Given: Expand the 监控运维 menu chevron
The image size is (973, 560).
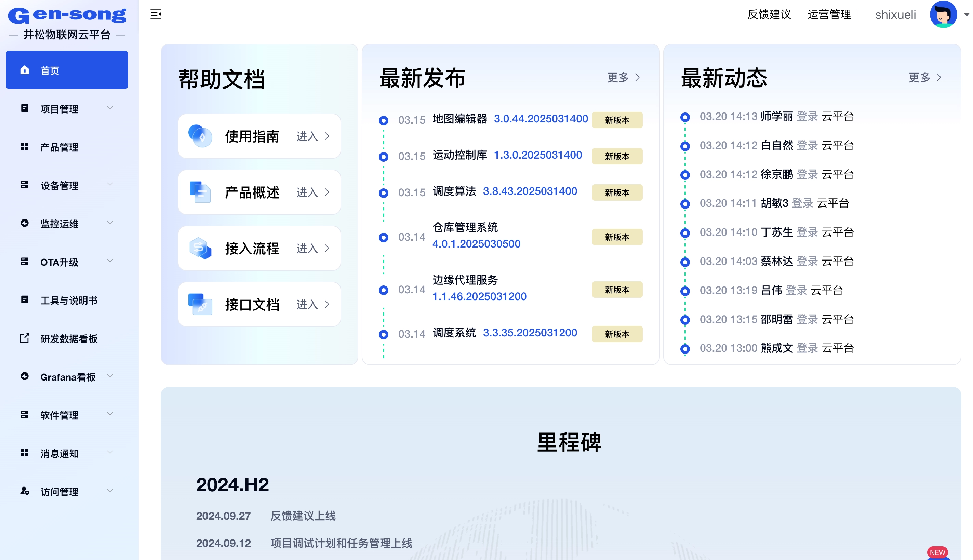Looking at the screenshot, I should pos(110,223).
